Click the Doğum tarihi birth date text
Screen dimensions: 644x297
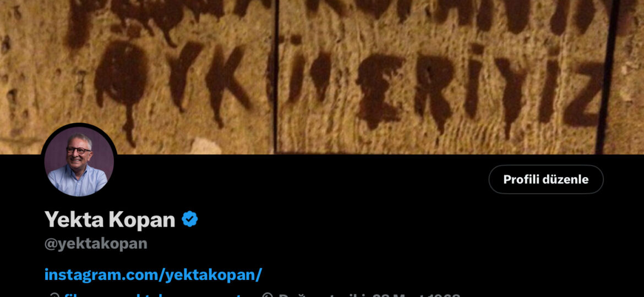pyautogui.click(x=370, y=295)
